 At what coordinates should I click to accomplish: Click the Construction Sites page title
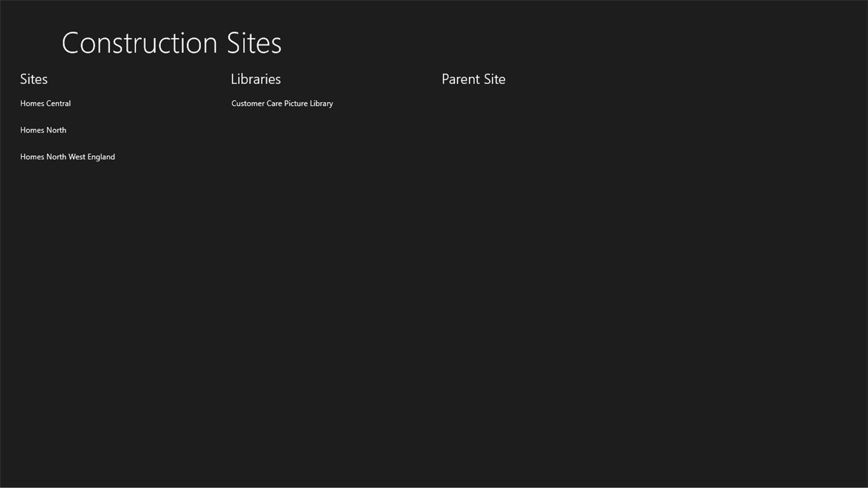point(171,43)
